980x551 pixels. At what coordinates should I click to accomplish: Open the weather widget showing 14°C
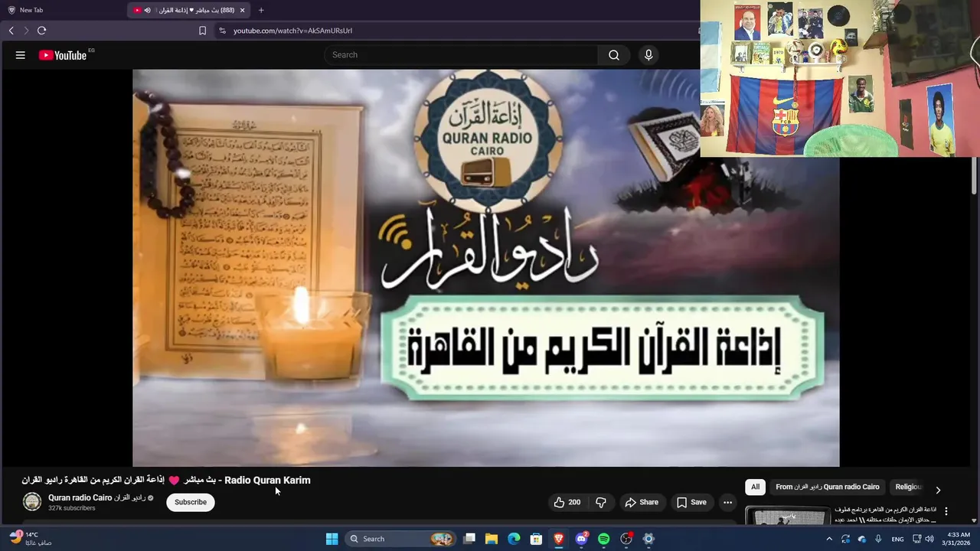[x=31, y=539]
